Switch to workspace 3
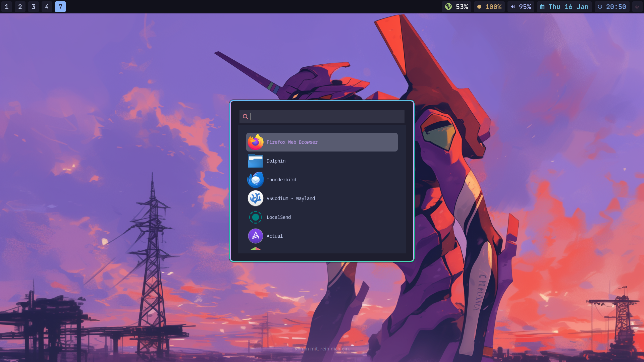The image size is (644, 362). point(34,7)
